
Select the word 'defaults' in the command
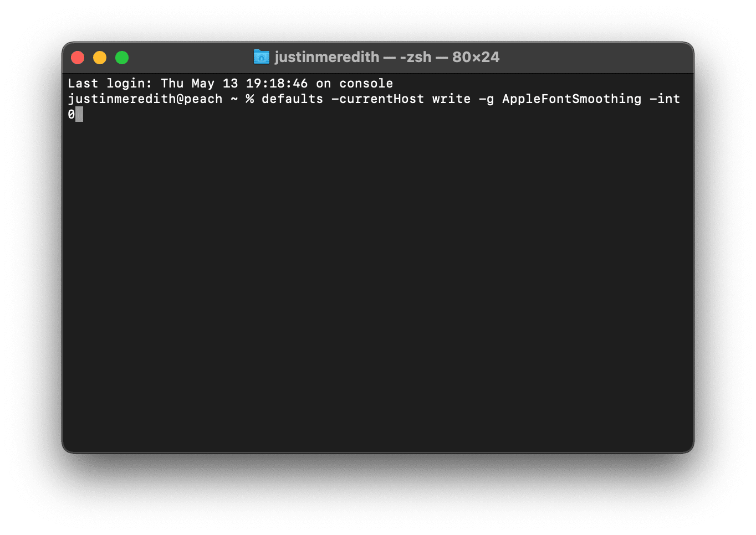292,99
